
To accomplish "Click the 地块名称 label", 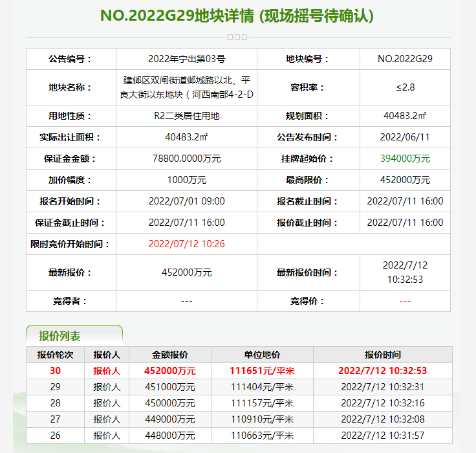I will [x=70, y=87].
